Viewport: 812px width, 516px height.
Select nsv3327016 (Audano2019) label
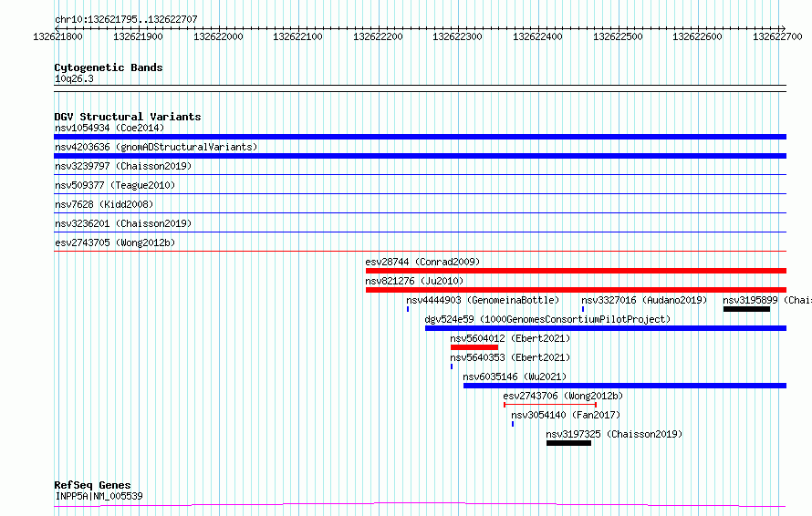coord(644,300)
